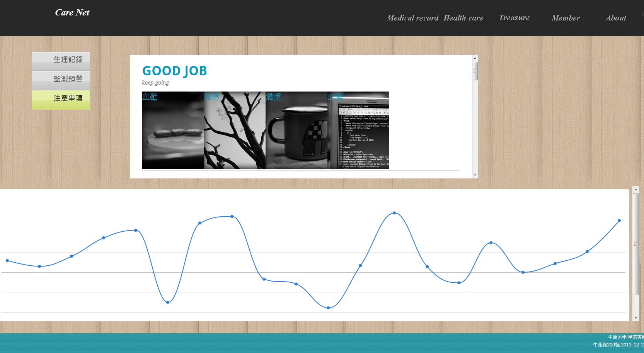This screenshot has width=644, height=353.
Task: Go to the Treasure page
Action: [x=514, y=18]
